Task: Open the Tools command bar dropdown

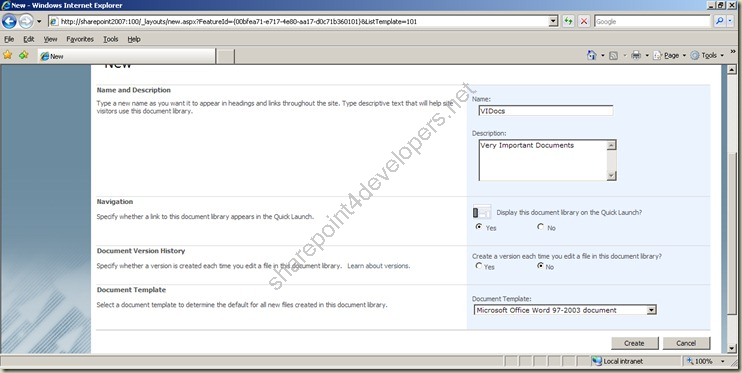Action: (707, 55)
